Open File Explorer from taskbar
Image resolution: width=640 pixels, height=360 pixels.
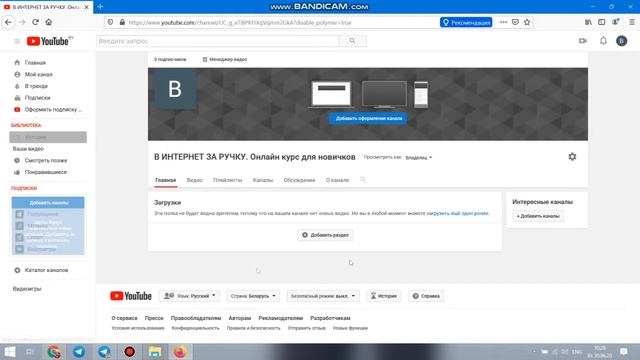[x=155, y=351]
